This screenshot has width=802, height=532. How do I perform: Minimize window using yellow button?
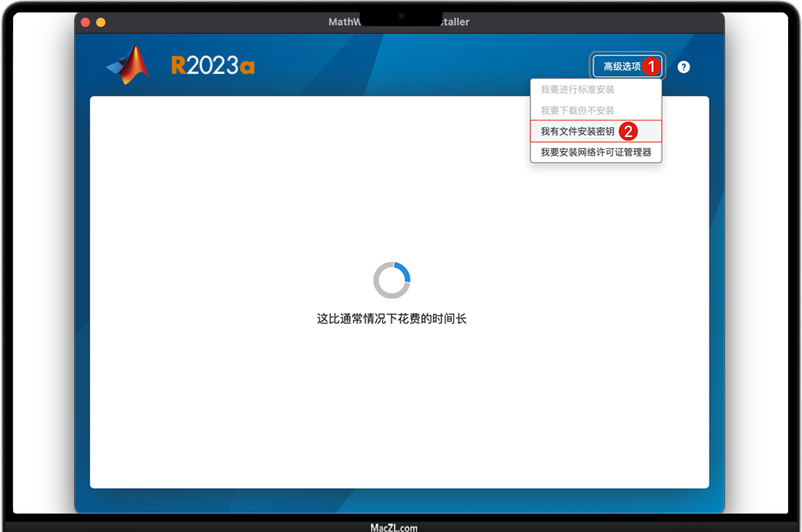tap(101, 22)
